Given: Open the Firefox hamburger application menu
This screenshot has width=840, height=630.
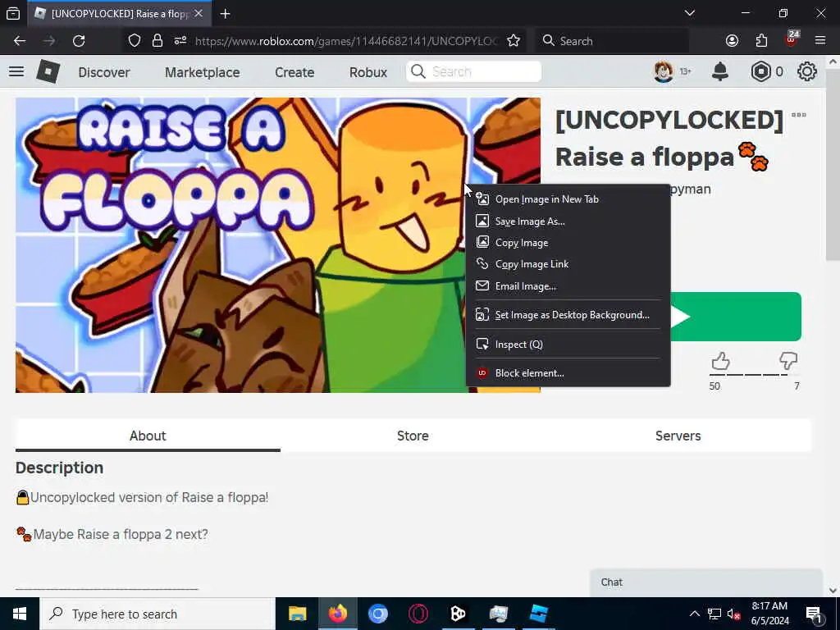Looking at the screenshot, I should coord(820,41).
